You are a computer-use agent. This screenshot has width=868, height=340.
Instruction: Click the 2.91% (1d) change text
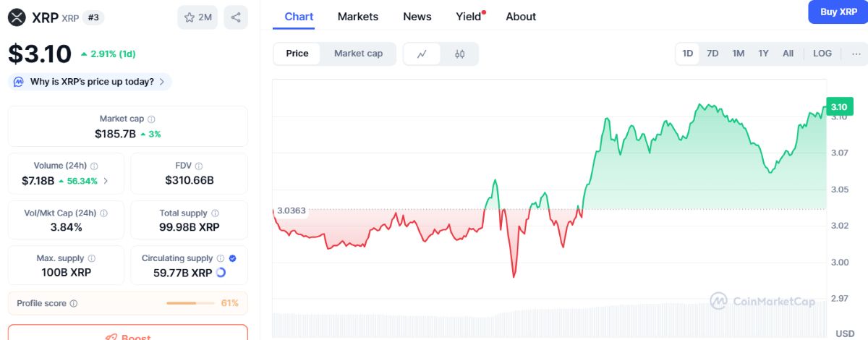113,54
